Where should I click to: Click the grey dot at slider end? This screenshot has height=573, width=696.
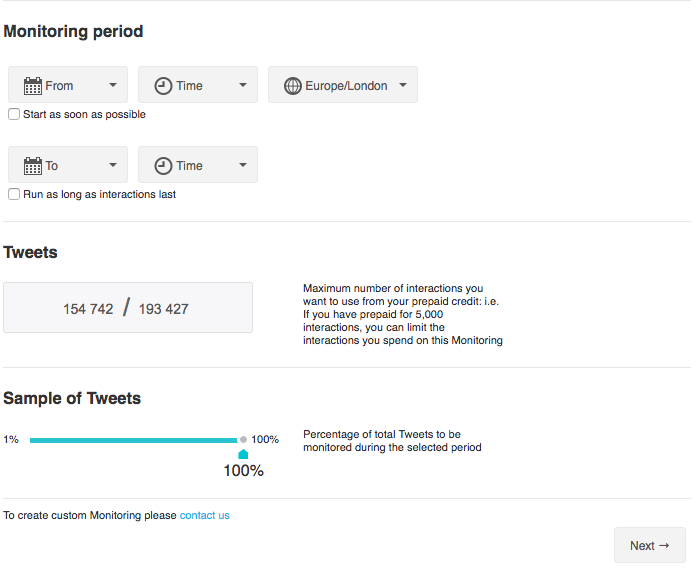click(243, 439)
